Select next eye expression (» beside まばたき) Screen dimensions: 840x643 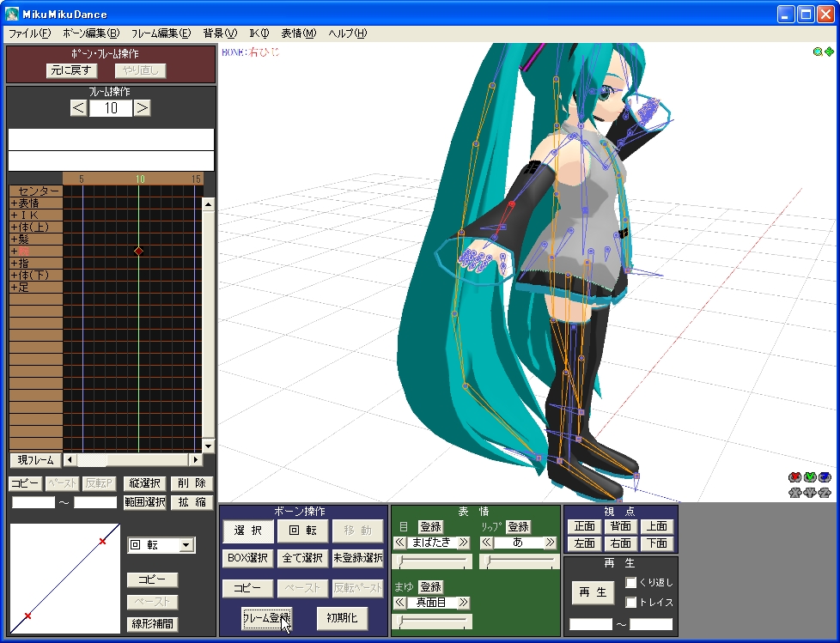click(464, 543)
